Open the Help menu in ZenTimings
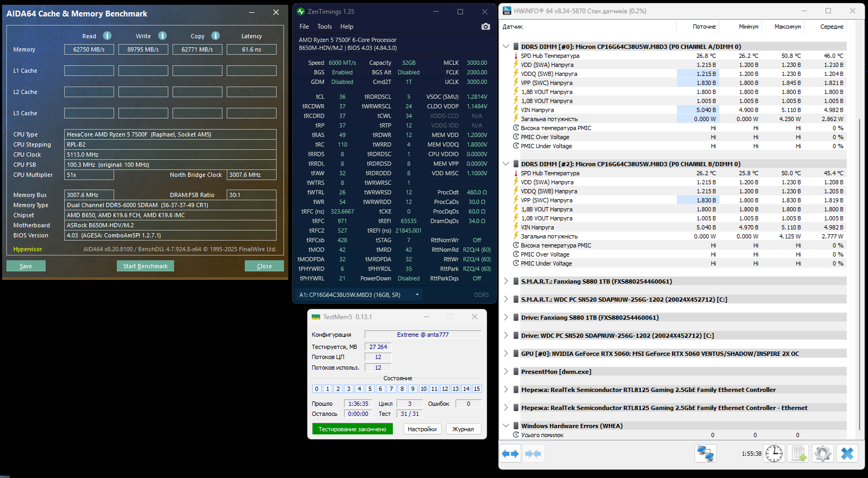Viewport: 868px width, 478px height. [347, 27]
